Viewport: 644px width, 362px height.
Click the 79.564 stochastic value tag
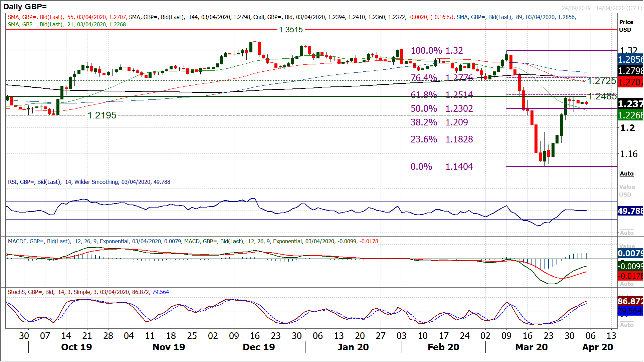coord(630,311)
